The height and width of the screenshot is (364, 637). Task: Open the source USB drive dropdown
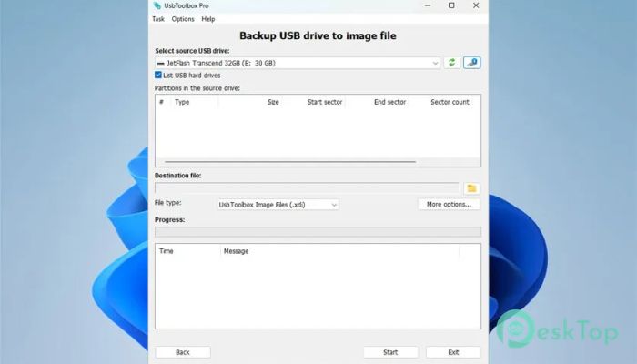click(298, 63)
